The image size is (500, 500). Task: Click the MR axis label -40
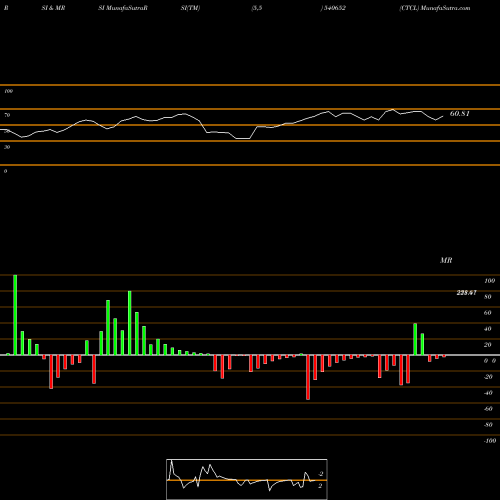coord(488,393)
